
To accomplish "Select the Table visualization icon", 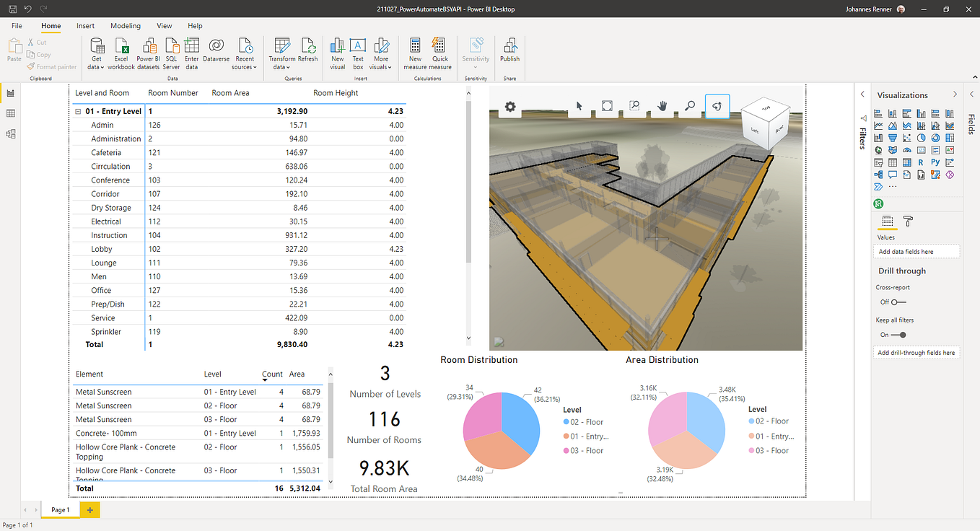I will pyautogui.click(x=893, y=162).
